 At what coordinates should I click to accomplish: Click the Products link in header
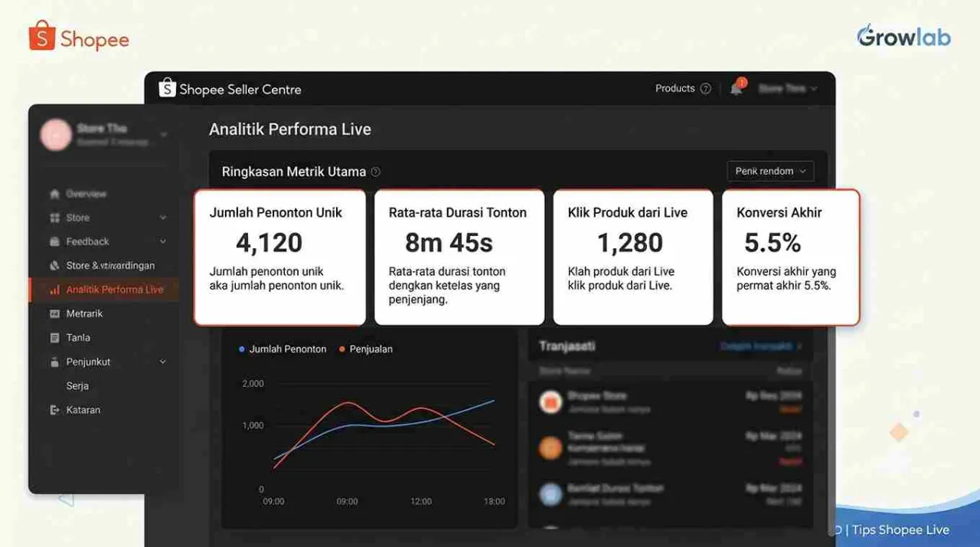click(675, 88)
